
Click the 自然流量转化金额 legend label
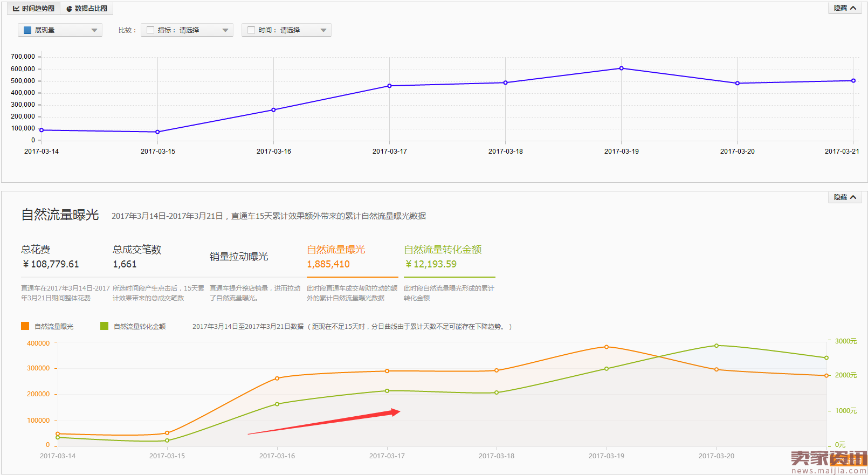point(140,327)
